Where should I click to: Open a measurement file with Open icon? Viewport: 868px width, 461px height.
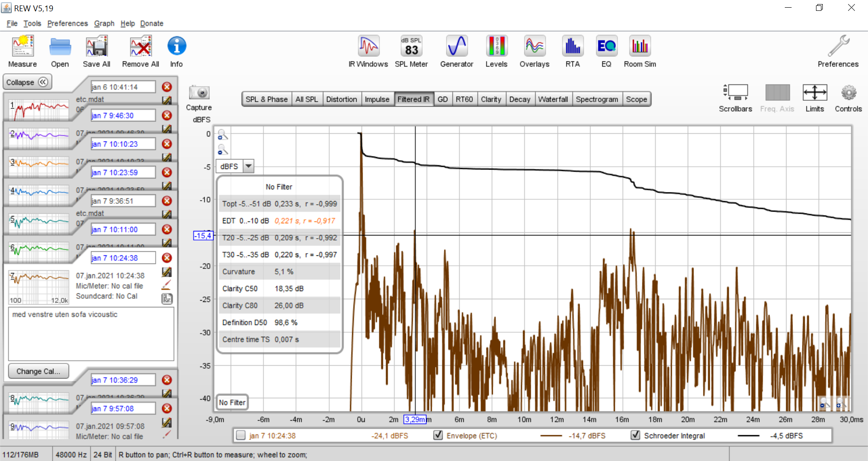[60, 47]
